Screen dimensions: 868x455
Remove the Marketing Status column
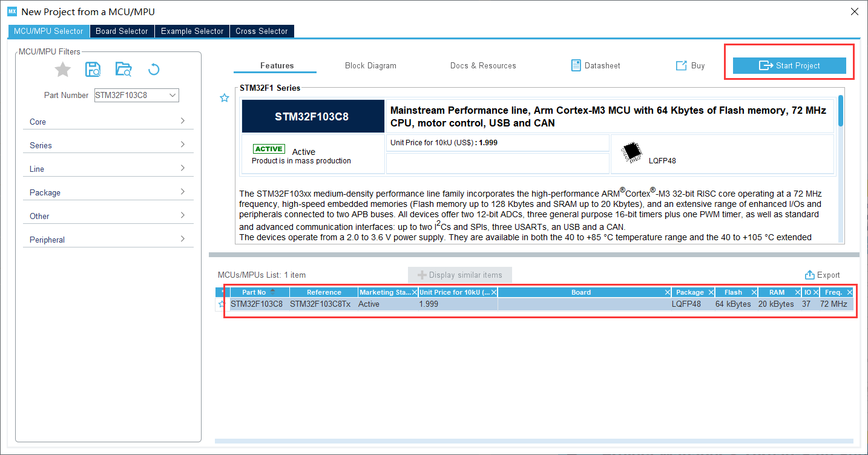[415, 292]
